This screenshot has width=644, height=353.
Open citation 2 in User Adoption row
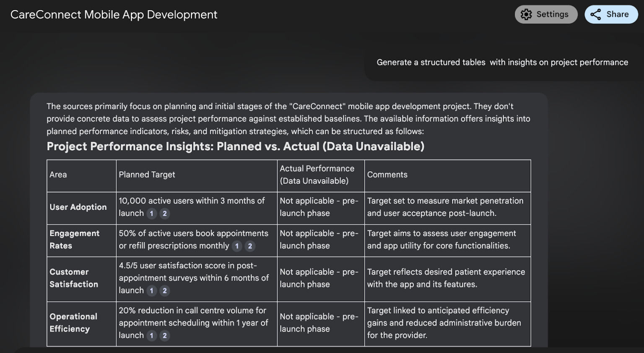[x=165, y=214]
